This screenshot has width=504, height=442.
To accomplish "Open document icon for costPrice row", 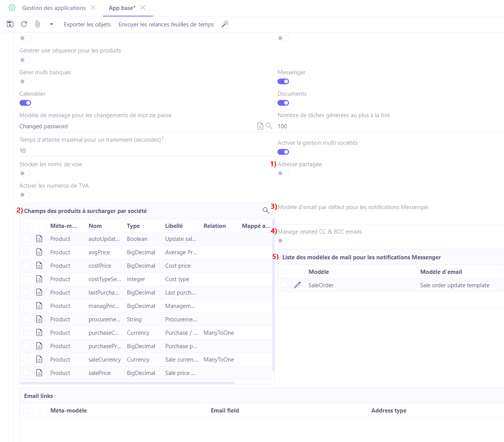I will 39,265.
